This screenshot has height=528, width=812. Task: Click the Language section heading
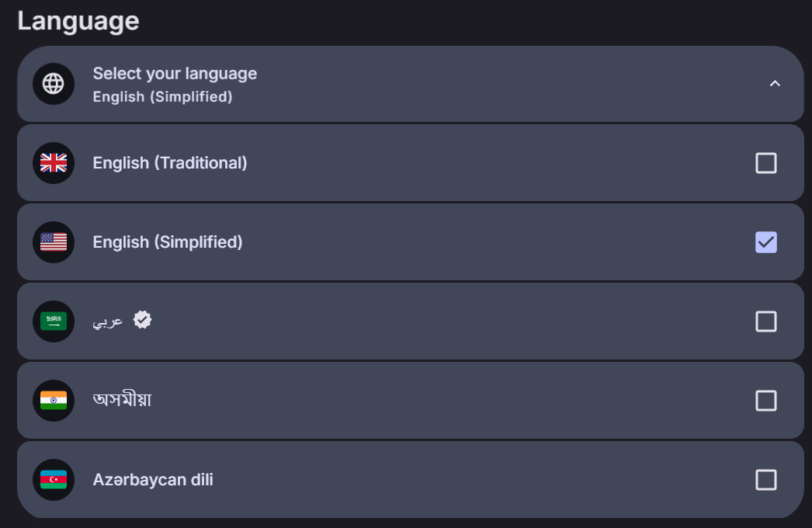(x=78, y=21)
